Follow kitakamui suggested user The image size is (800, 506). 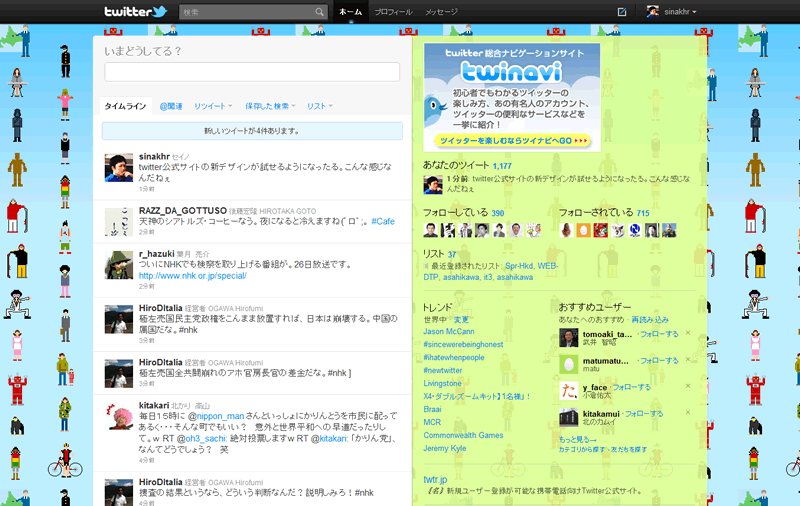coord(644,414)
